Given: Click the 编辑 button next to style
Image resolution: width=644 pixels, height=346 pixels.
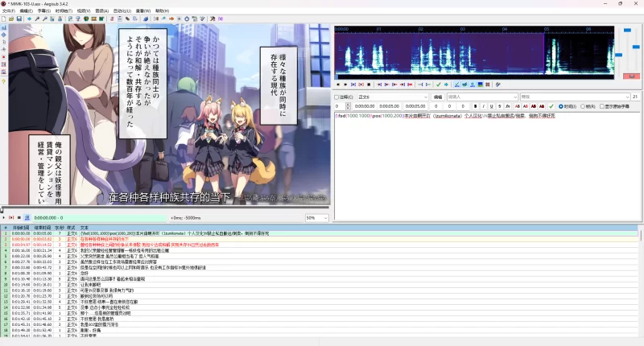Looking at the screenshot, I should pyautogui.click(x=438, y=97).
